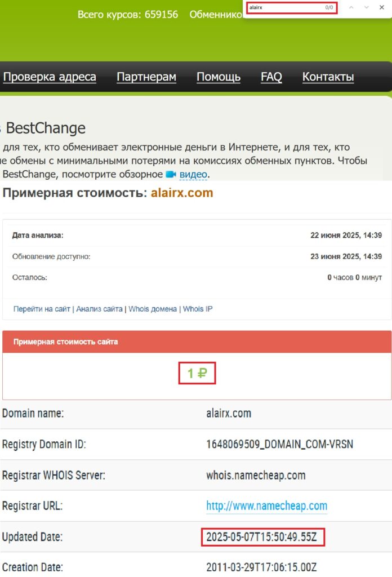Click the blue video camera icon
Image resolution: width=392 pixels, height=577 pixels.
pyautogui.click(x=171, y=175)
